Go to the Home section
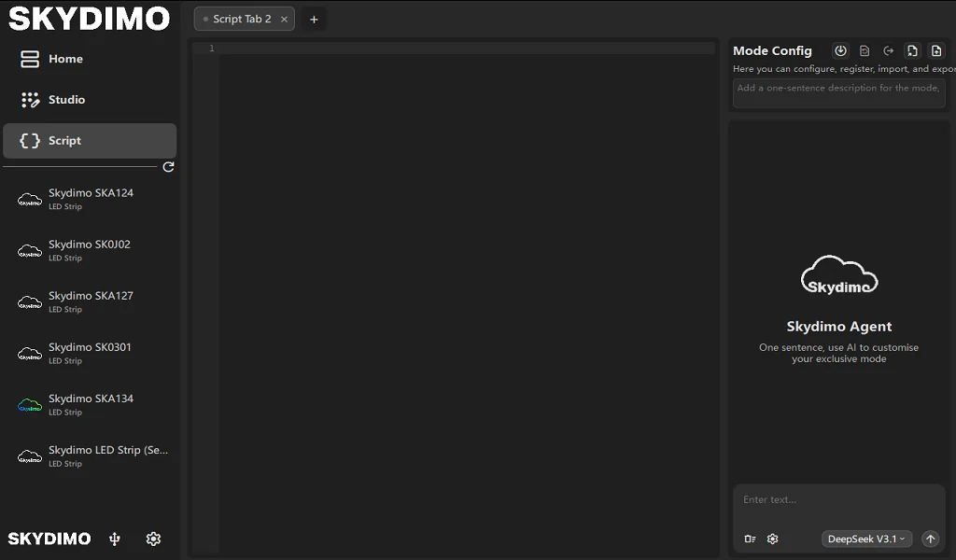Screen dimensions: 956x560 click(65, 58)
